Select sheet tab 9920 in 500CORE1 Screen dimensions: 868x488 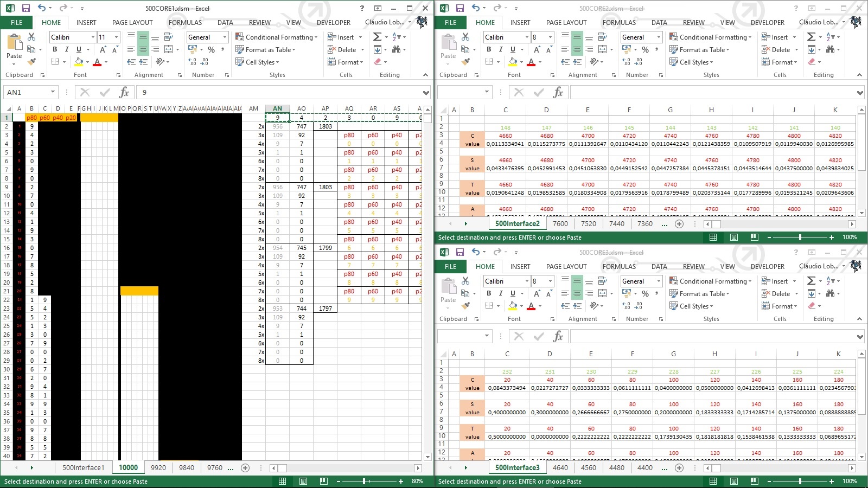coord(158,467)
